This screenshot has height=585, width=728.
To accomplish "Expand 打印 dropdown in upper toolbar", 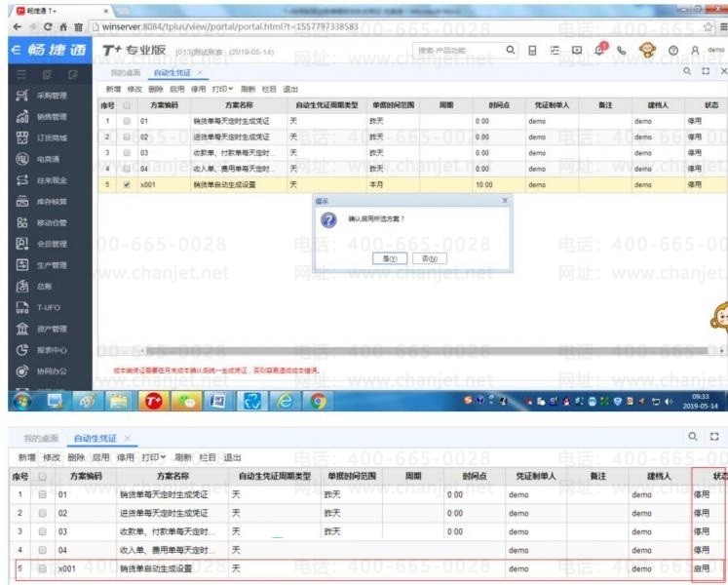I will pos(224,88).
